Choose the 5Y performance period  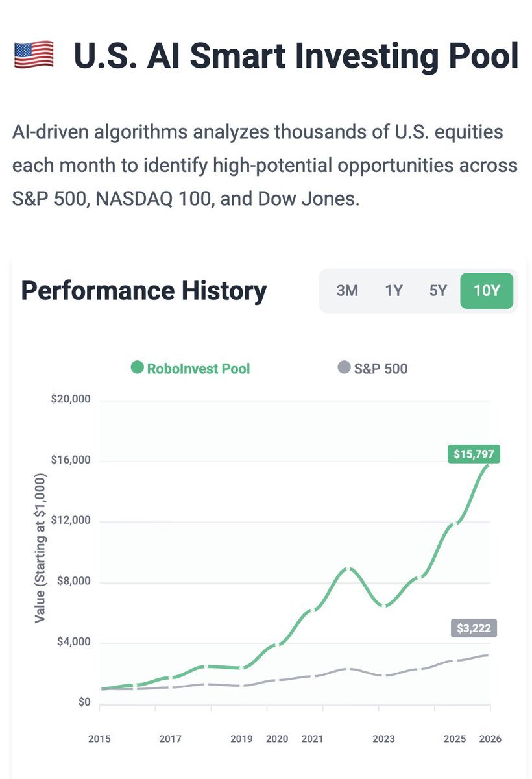click(438, 290)
